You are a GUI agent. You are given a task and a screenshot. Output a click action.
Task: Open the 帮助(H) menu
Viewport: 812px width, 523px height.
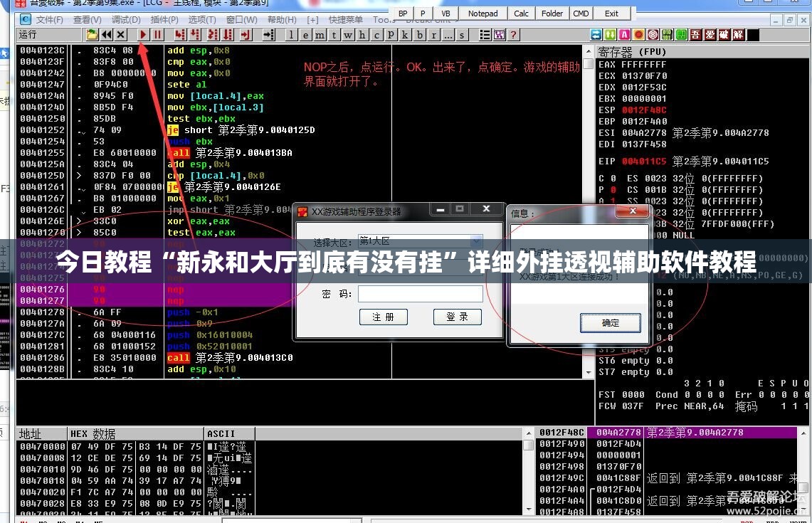pos(282,20)
